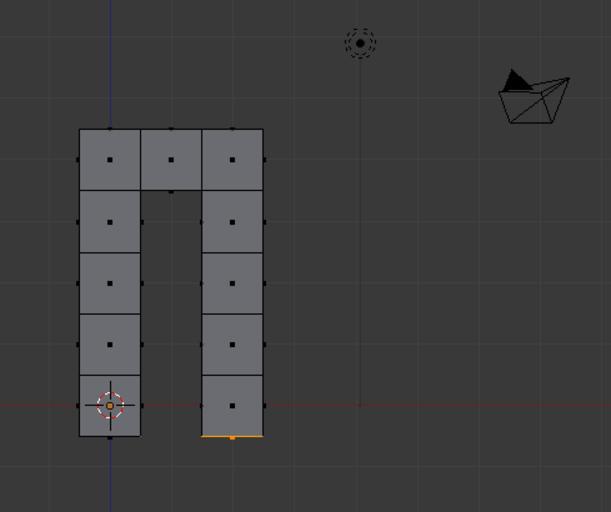Click the black filled triangle atop the camera

(516, 81)
